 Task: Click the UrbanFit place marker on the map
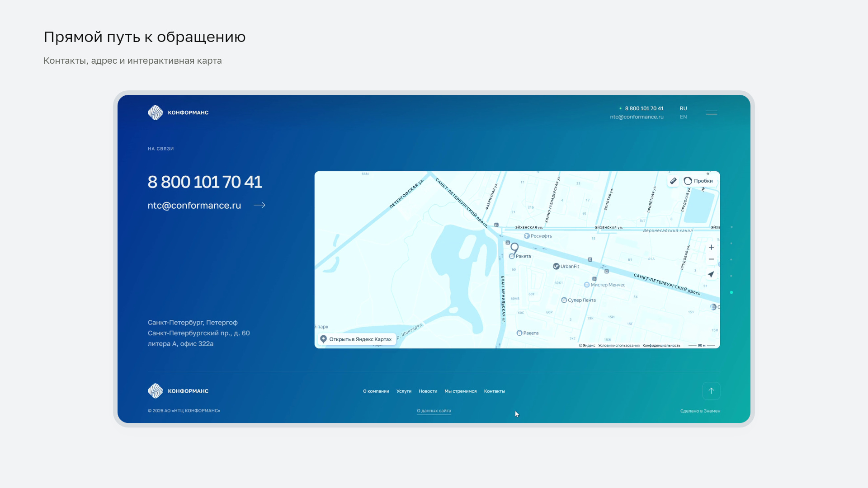click(x=566, y=267)
